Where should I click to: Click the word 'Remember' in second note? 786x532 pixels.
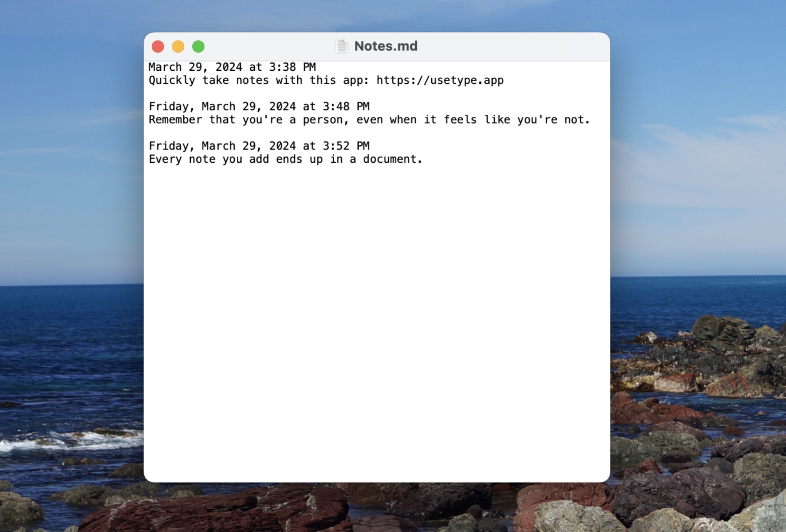pyautogui.click(x=175, y=120)
